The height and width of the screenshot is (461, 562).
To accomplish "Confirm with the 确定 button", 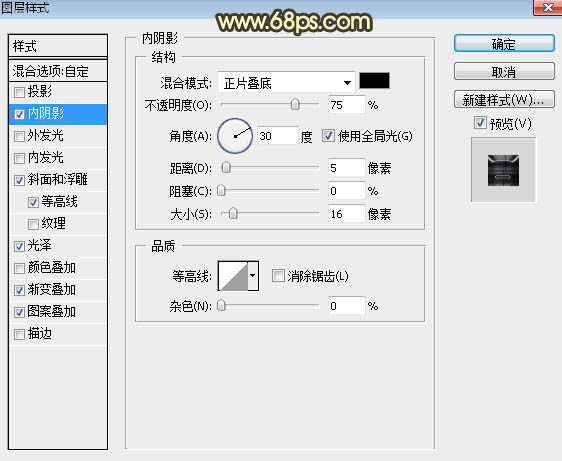I will (504, 44).
